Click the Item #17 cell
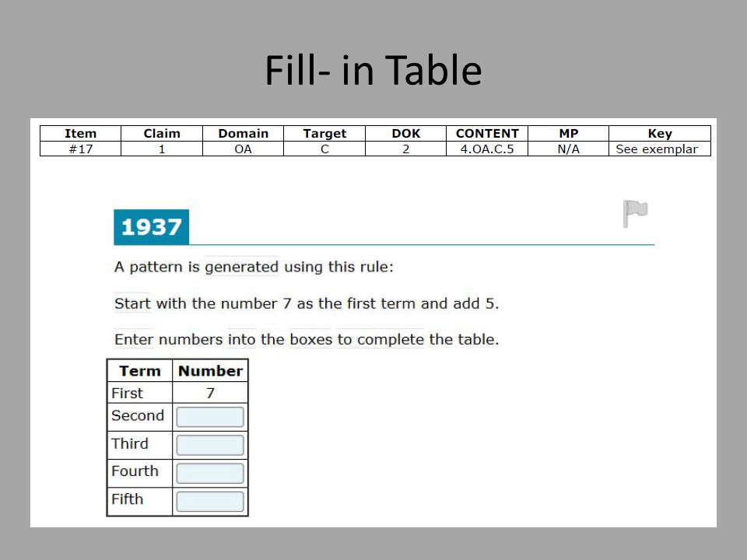The height and width of the screenshot is (560, 747). pyautogui.click(x=80, y=149)
